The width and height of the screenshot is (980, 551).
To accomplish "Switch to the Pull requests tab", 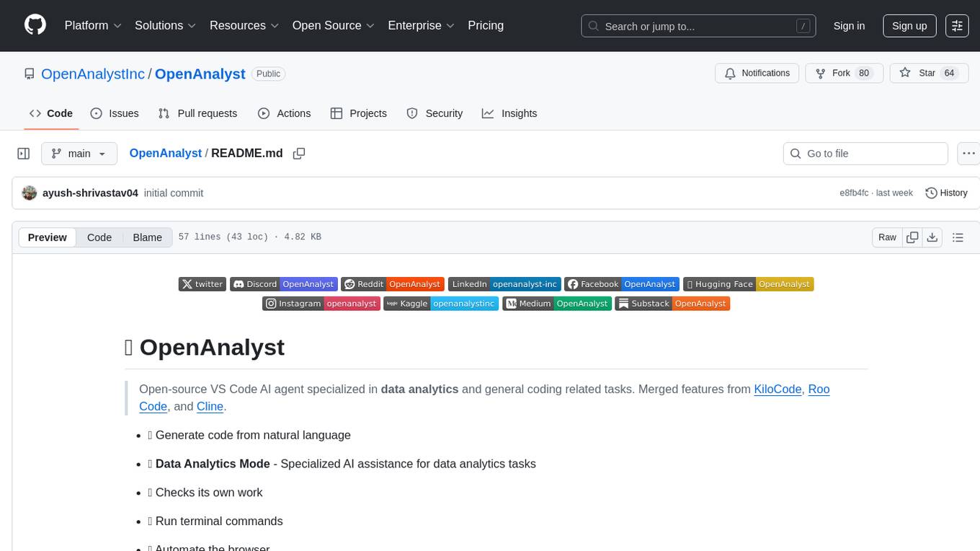I will tap(197, 113).
